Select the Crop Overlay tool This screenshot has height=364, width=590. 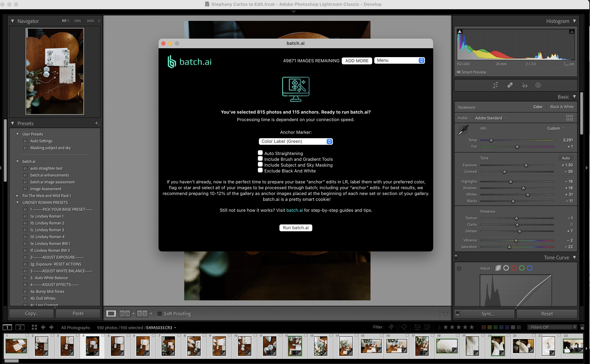click(495, 85)
